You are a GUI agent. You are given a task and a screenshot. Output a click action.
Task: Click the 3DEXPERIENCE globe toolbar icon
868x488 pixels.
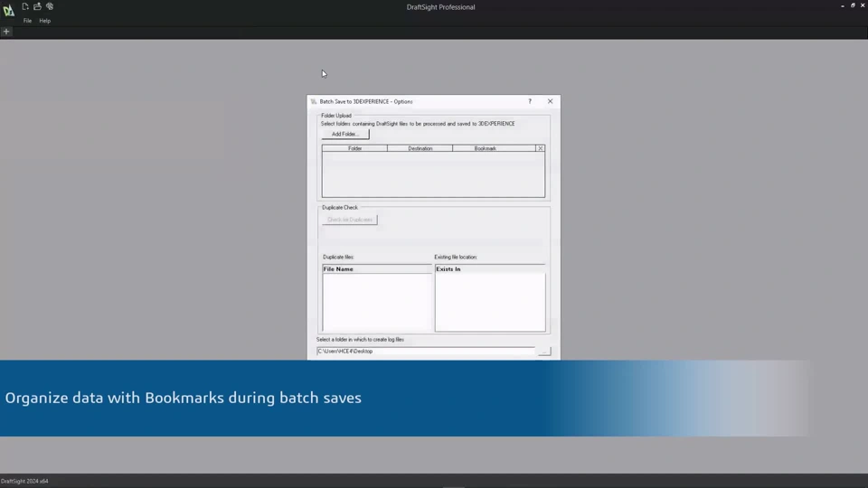point(50,6)
